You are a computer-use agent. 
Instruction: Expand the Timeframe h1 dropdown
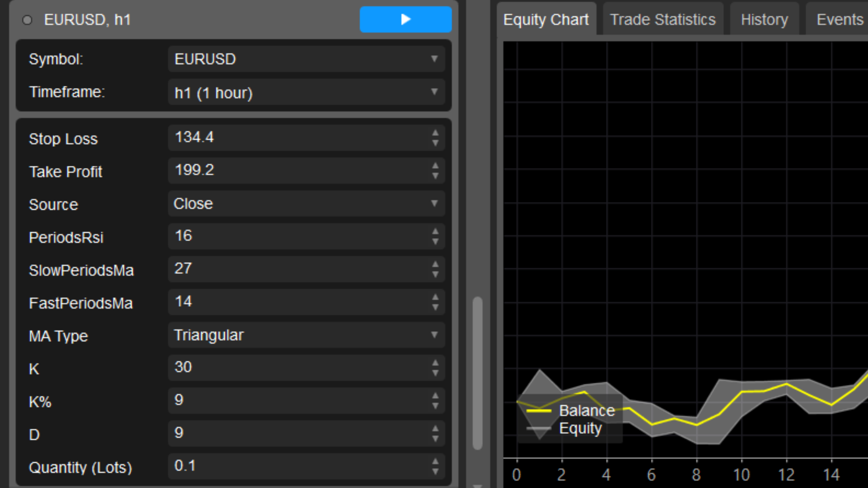(307, 92)
